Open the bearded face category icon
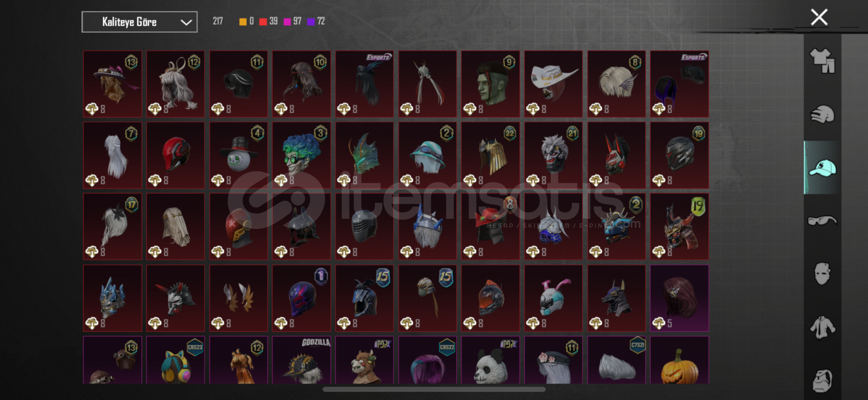 pos(822,380)
